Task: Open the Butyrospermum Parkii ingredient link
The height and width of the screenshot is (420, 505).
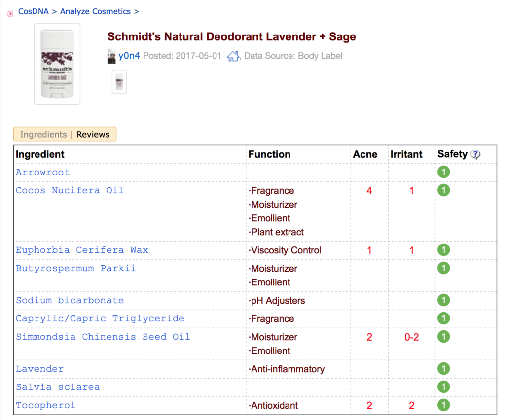Action: click(75, 268)
